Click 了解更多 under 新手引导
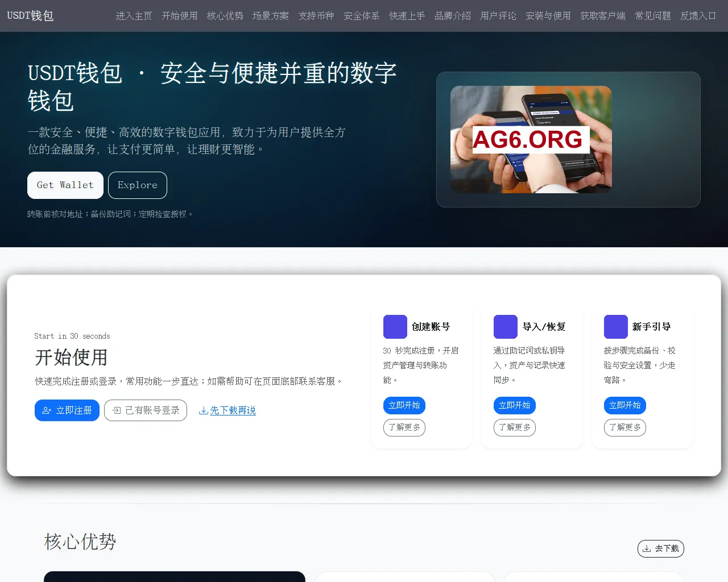The height and width of the screenshot is (582, 728). (625, 427)
